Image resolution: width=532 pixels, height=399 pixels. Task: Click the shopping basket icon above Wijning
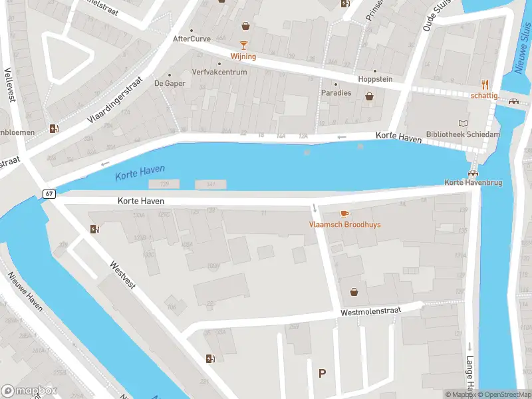[245, 26]
